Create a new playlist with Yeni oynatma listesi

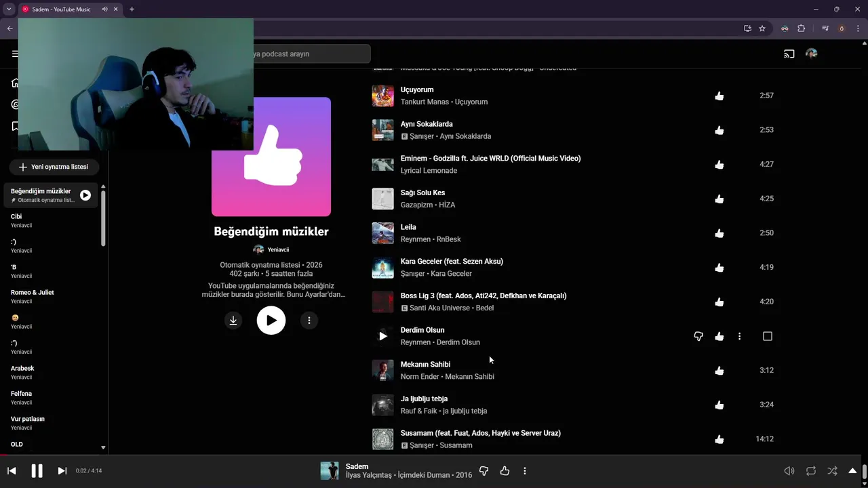(54, 167)
